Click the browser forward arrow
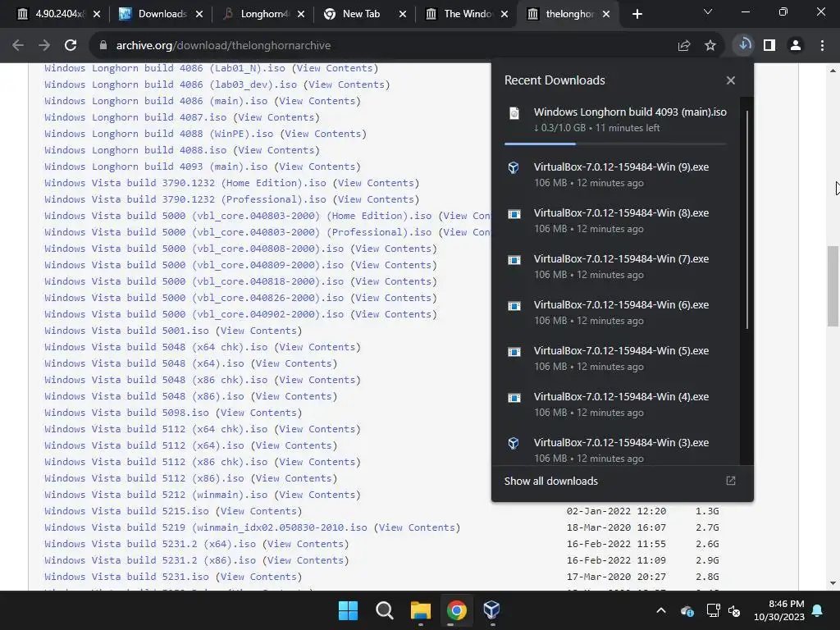The height and width of the screenshot is (630, 840). [44, 46]
